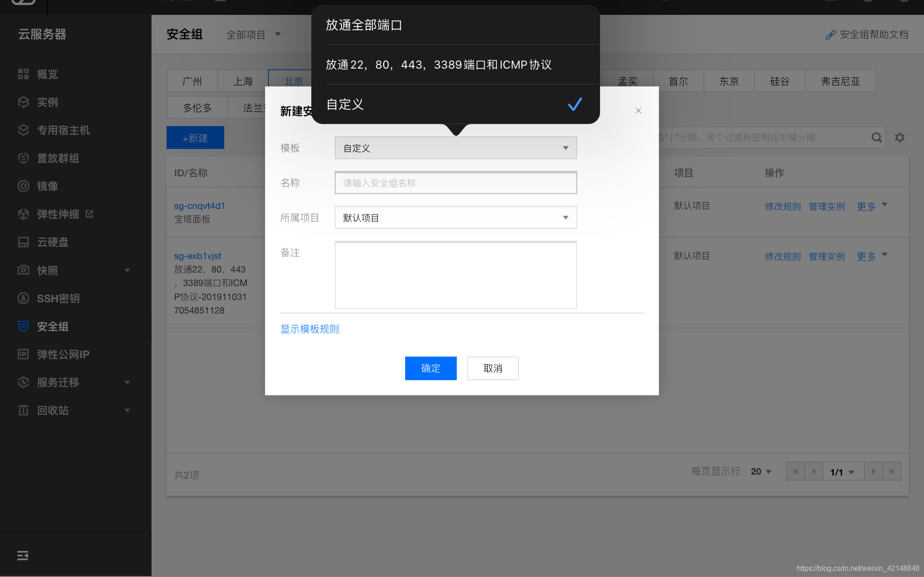Go to first page arrow

click(x=795, y=471)
